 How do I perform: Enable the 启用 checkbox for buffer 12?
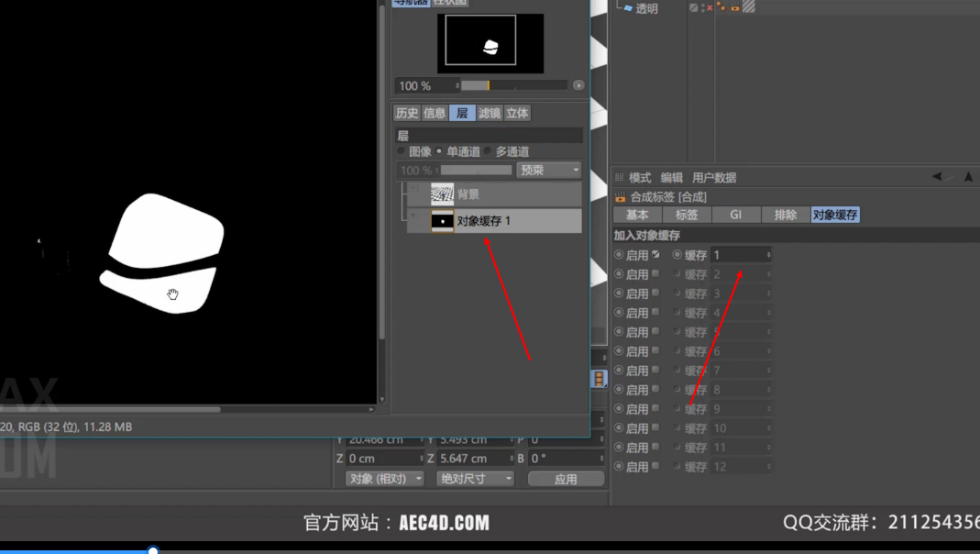[655, 466]
